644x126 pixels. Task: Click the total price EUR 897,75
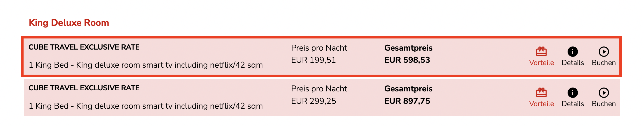pyautogui.click(x=407, y=101)
